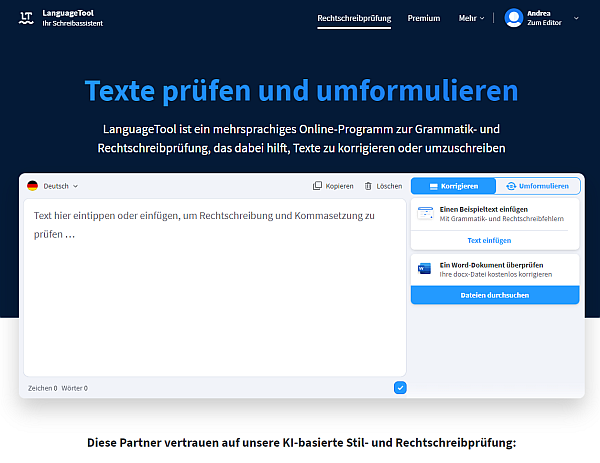This screenshot has width=600, height=463.
Task: Click the Word document icon
Action: click(x=424, y=269)
